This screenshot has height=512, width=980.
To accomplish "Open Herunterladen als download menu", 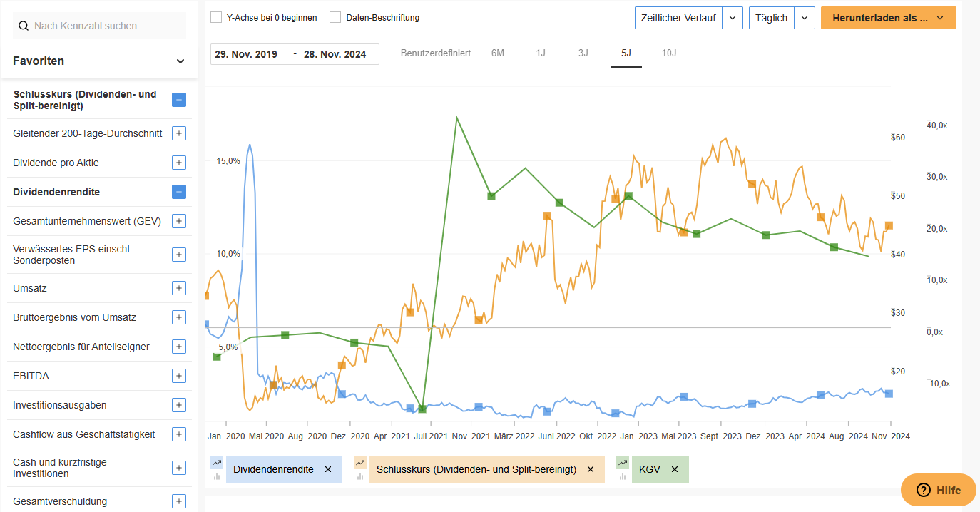I will click(x=888, y=17).
